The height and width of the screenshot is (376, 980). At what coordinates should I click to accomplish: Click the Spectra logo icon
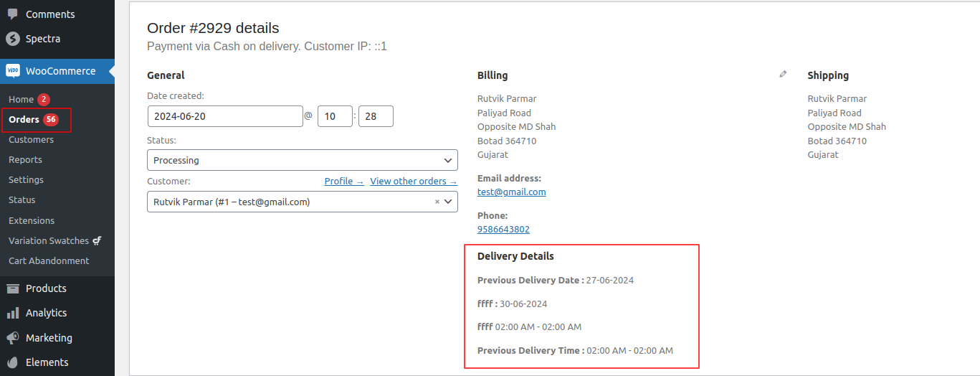point(12,39)
